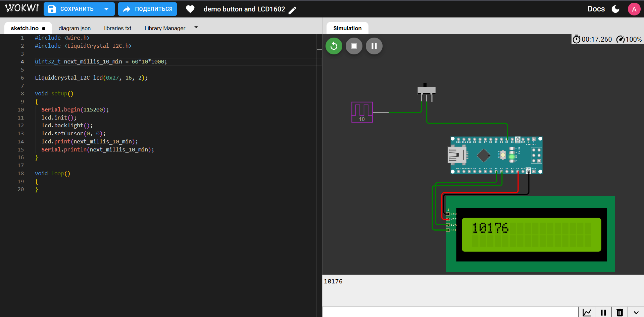Clear serial monitor with trash icon
Screen dimensions: 644x317
(x=620, y=312)
